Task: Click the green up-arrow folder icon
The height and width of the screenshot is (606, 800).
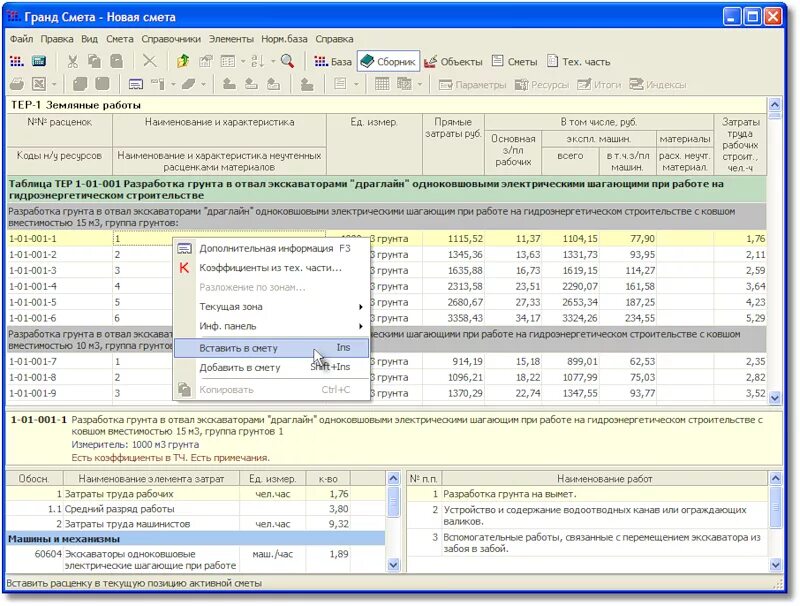Action: coord(183,62)
